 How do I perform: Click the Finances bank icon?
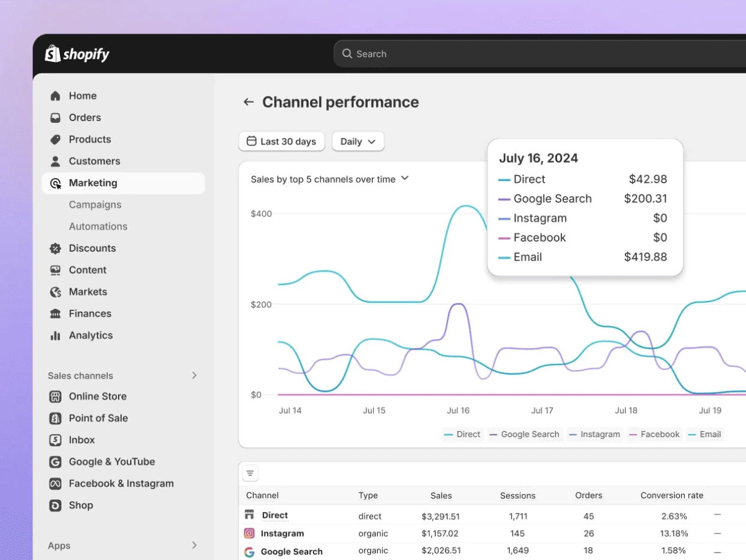point(56,314)
